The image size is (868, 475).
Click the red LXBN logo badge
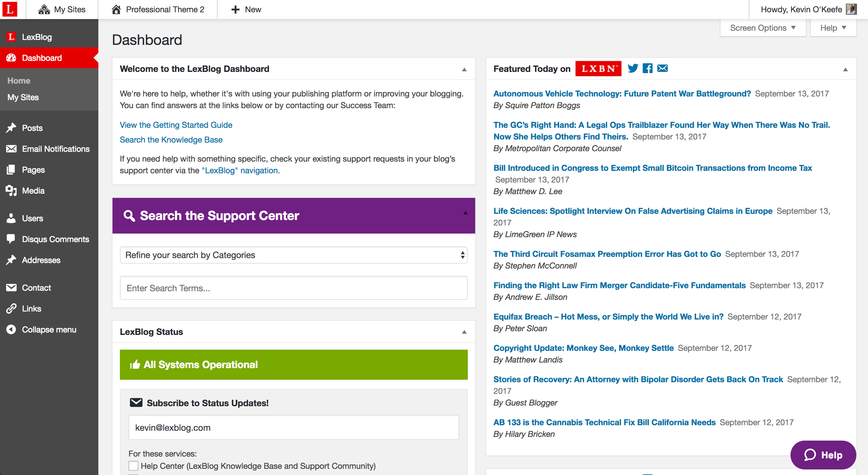pyautogui.click(x=598, y=69)
